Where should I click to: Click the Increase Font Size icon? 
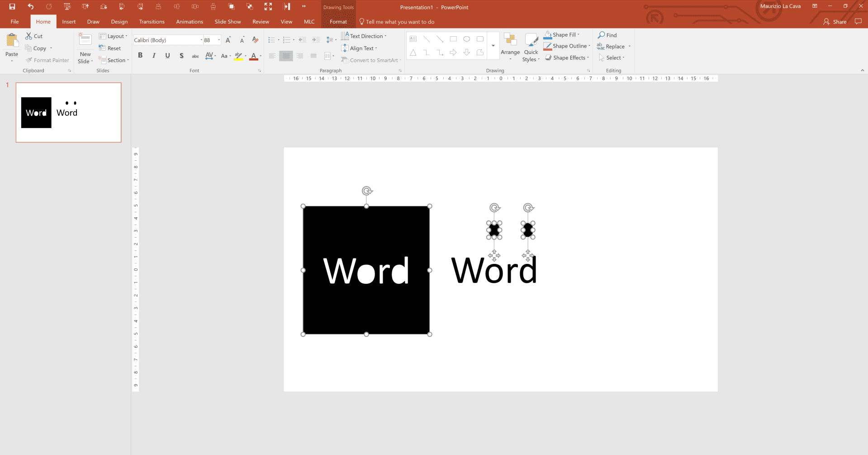click(228, 39)
